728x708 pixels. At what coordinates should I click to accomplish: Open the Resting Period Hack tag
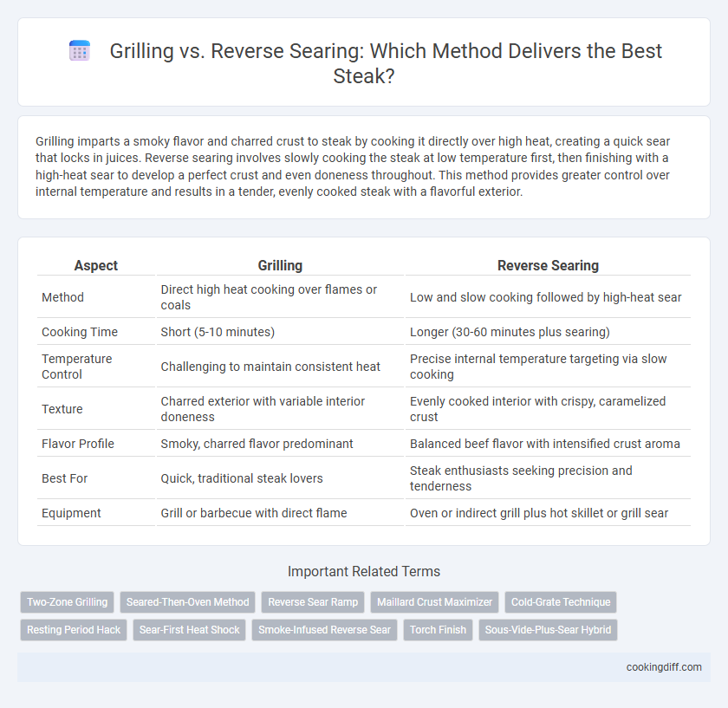pos(74,630)
